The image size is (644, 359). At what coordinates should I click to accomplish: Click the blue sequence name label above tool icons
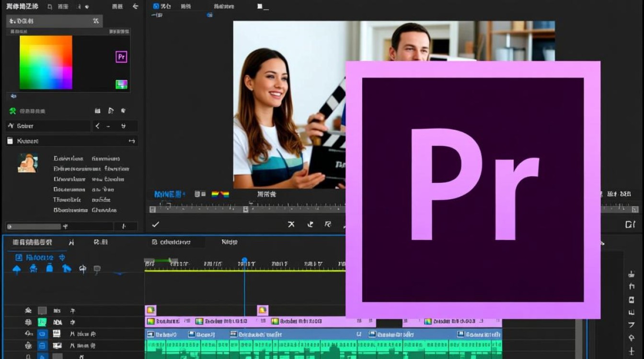[x=40, y=258]
